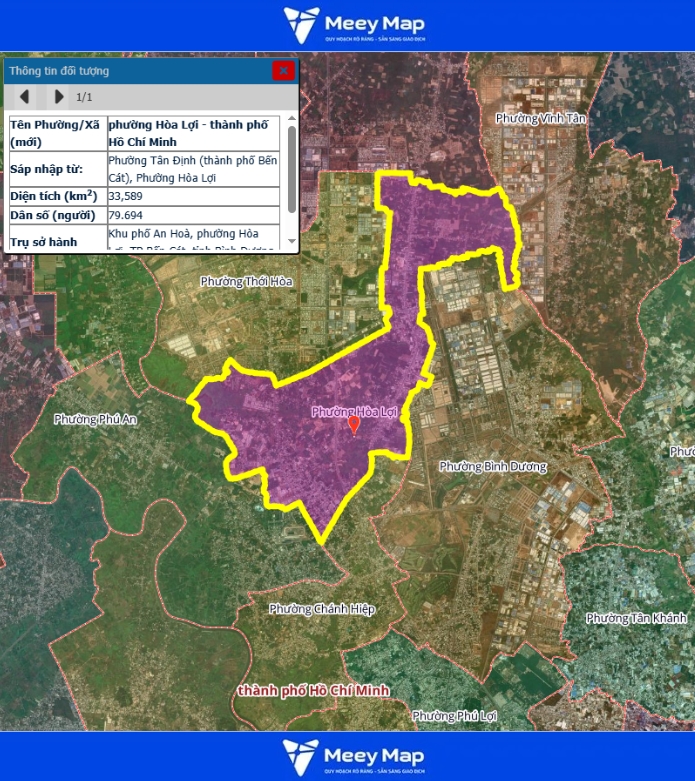Select Phường Tân Khánh on map
The width and height of the screenshot is (695, 781).
click(x=636, y=618)
